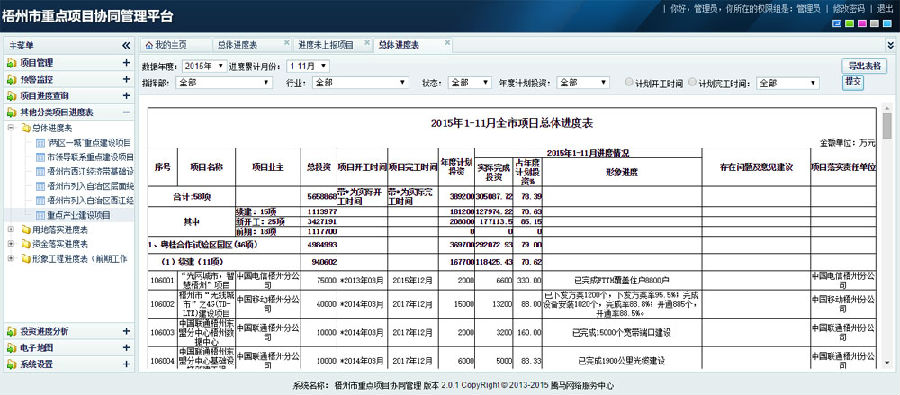This screenshot has height=395, width=900.
Task: Expand the 资金落实进度表 tree node toggle
Action: 10,244
